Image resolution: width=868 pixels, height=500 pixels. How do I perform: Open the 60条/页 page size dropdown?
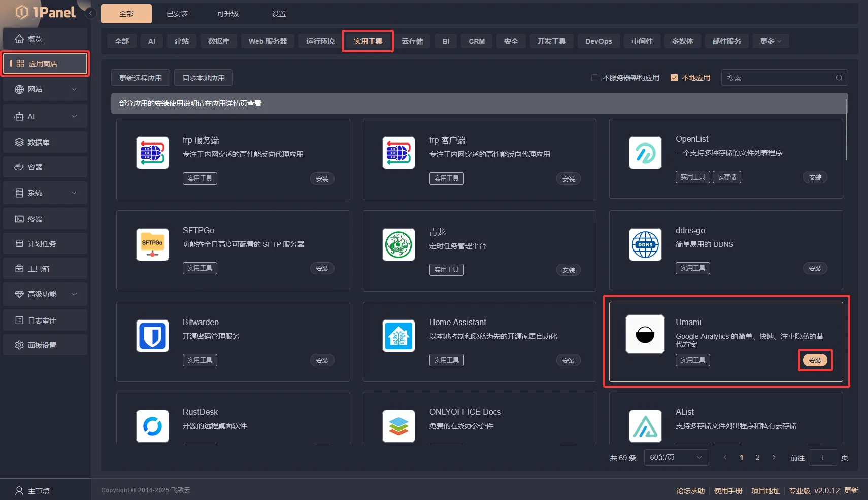[676, 457]
